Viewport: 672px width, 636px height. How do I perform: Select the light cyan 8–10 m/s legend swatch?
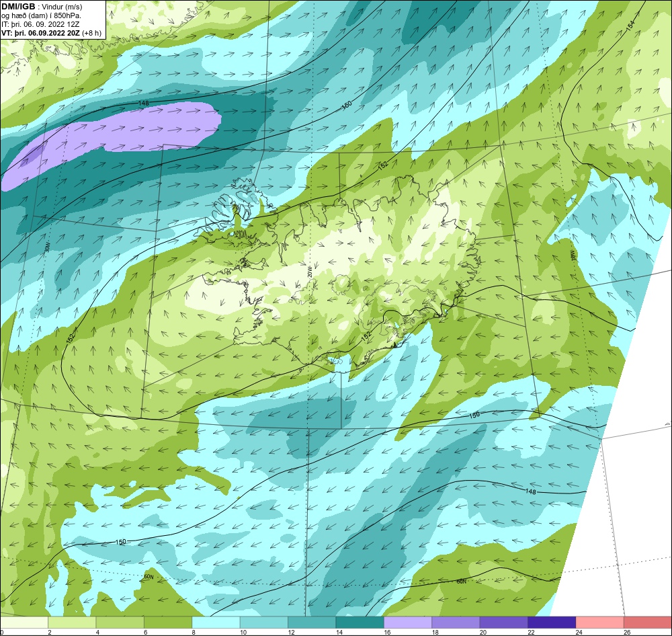pos(216,623)
